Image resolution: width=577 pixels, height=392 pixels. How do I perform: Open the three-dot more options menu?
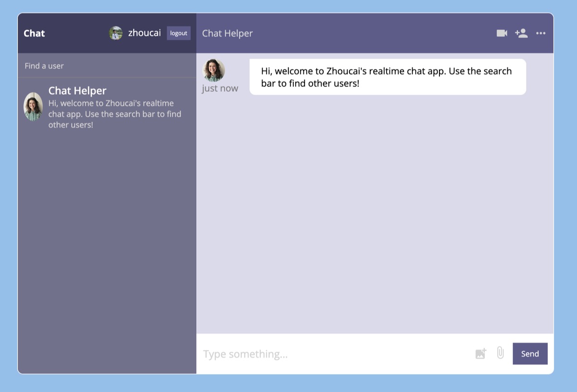point(541,33)
